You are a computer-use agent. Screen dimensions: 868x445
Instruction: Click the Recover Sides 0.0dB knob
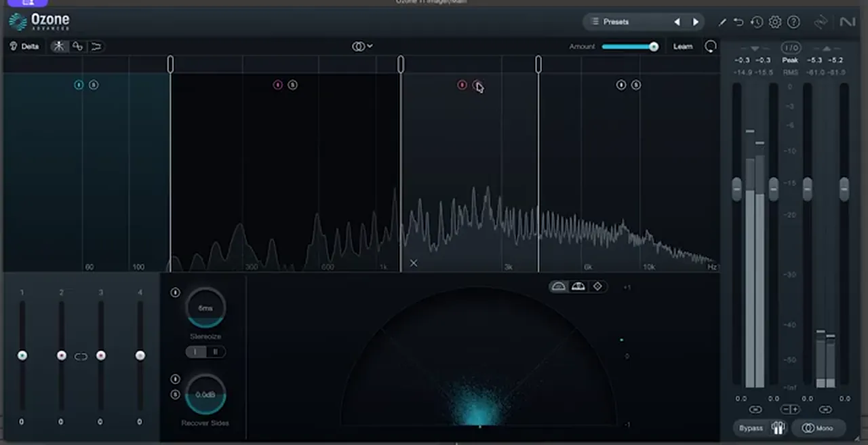pyautogui.click(x=205, y=394)
